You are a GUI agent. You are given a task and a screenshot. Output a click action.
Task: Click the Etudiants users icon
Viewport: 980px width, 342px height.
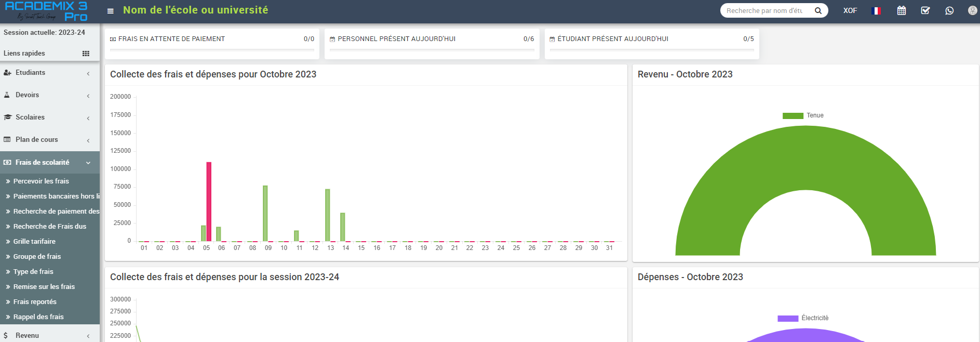pos(7,73)
